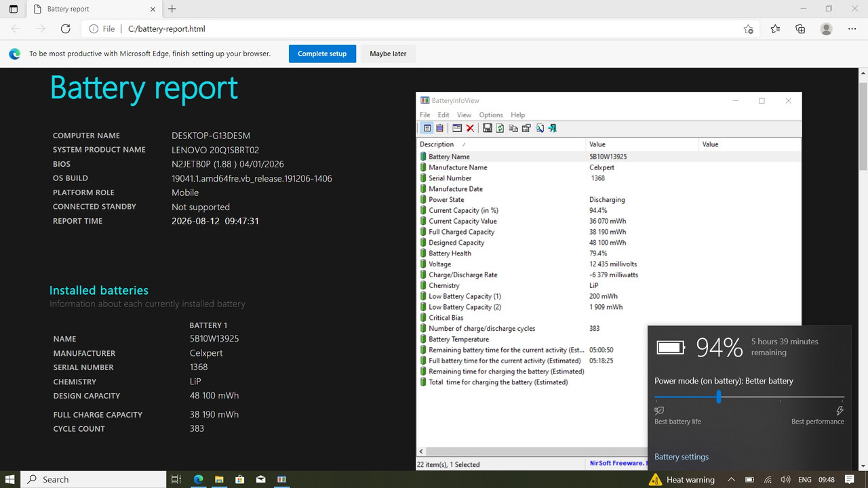Click the red X toolbar icon in BatteryInfoView
Viewport: 868px width, 488px height.
click(470, 128)
